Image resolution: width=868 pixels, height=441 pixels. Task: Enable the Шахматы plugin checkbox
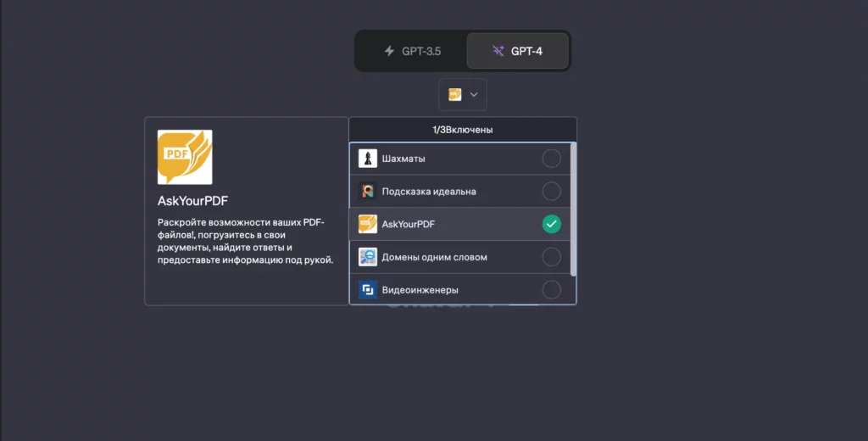551,159
